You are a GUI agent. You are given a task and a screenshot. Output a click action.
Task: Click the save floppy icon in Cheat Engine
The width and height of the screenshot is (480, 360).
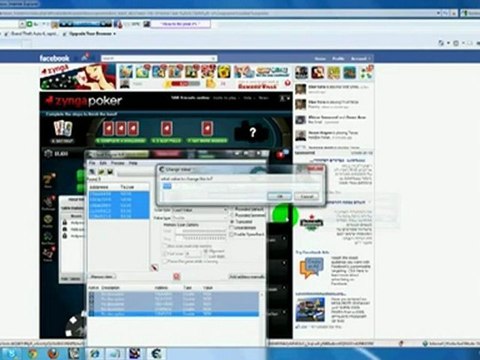coord(110,172)
